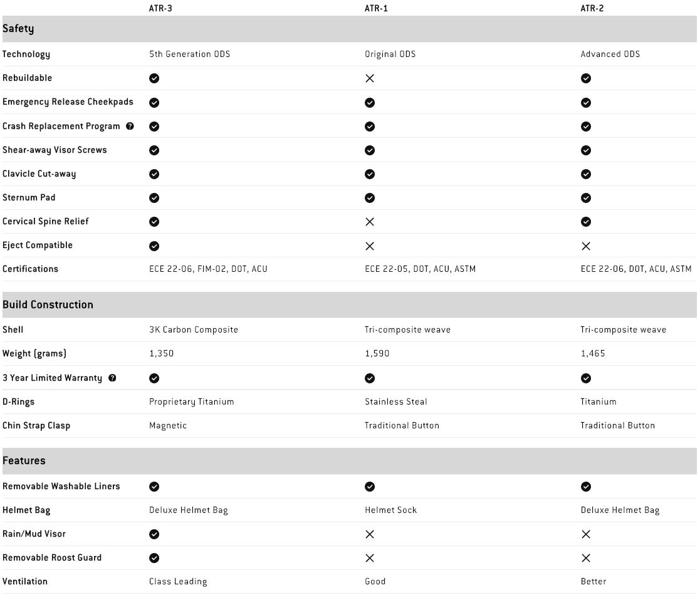Click help icon beside Crash Replacement Program
Screen dimensions: 700x600
click(x=130, y=127)
